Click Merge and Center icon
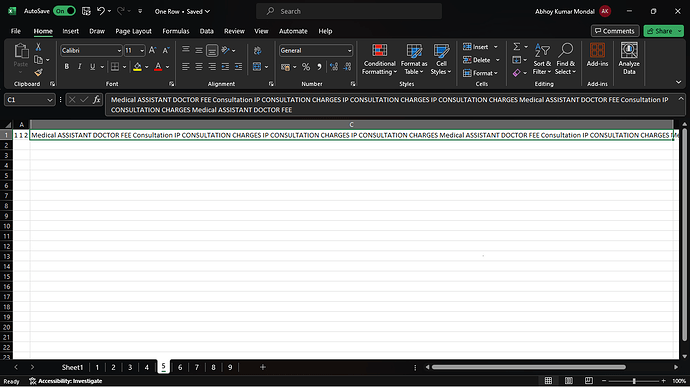 point(257,67)
